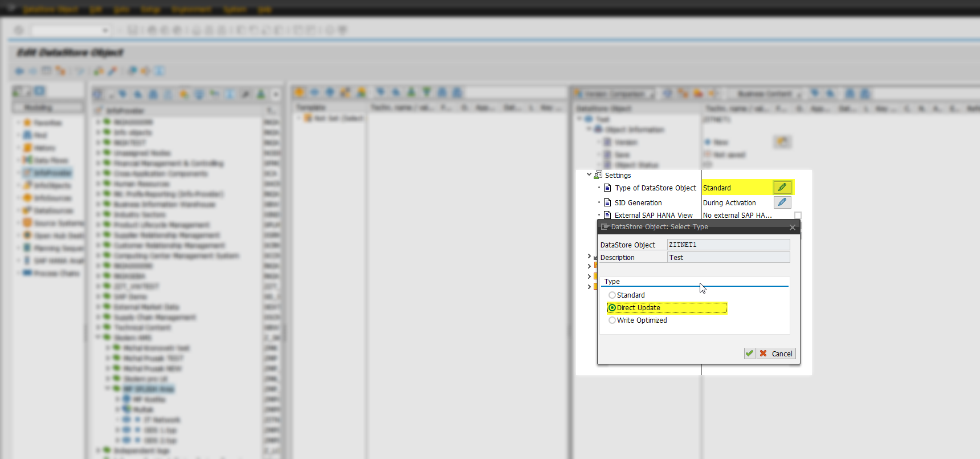Close the DataStore Object: Select Type dialog
This screenshot has width=980, height=459.
[x=792, y=228]
